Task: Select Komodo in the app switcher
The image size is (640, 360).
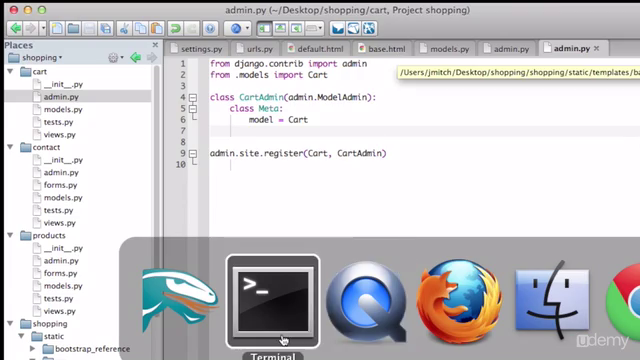Action: pyautogui.click(x=180, y=301)
